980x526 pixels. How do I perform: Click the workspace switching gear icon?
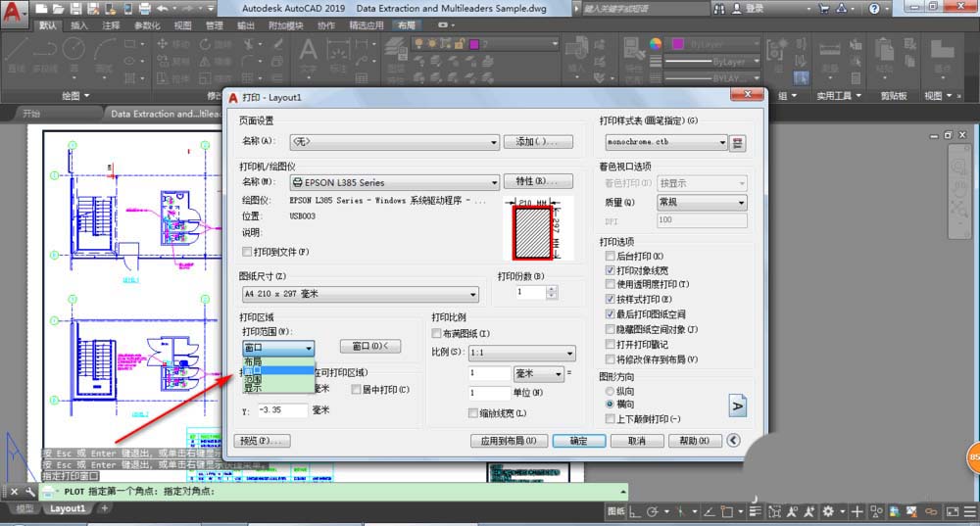tap(829, 511)
